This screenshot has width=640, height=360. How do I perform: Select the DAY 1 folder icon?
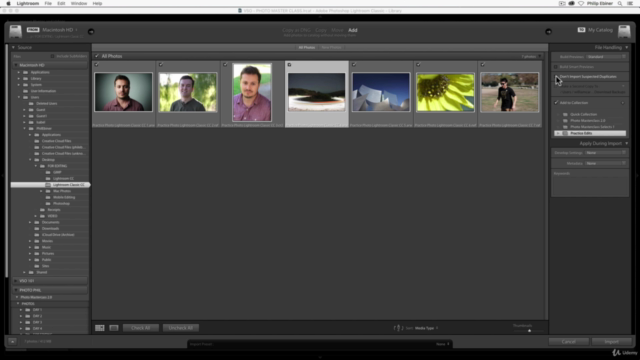(x=28, y=310)
